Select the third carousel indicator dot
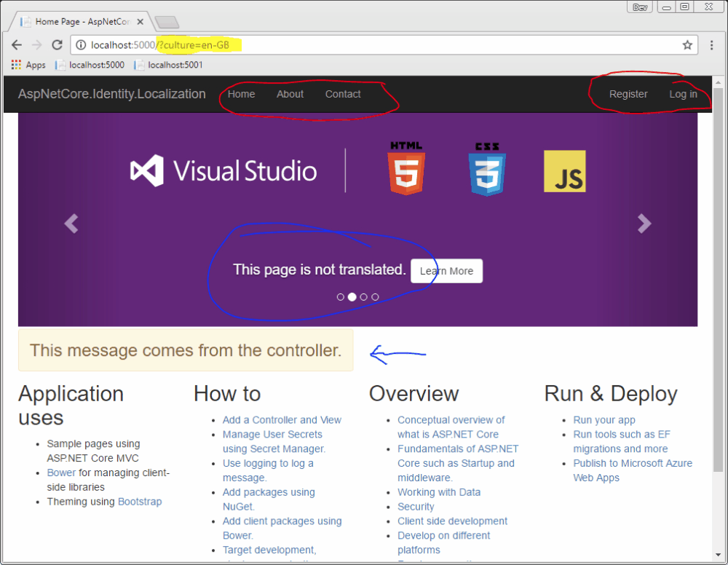 coord(363,296)
